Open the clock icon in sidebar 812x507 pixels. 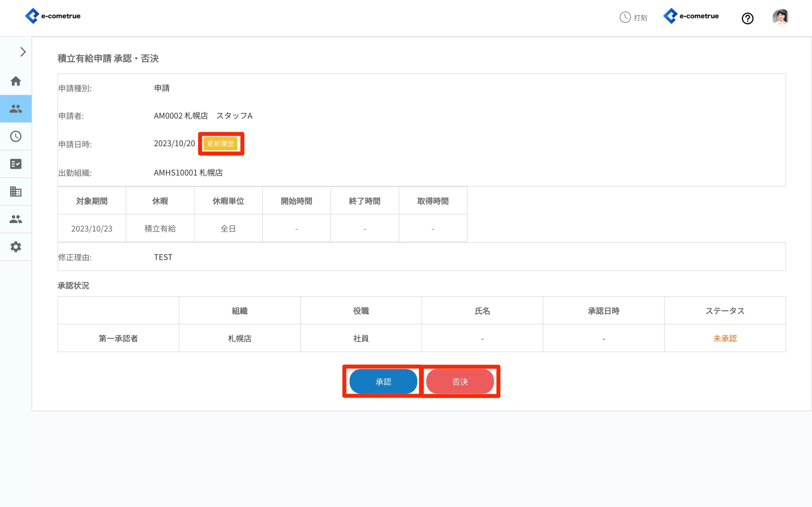click(x=16, y=136)
